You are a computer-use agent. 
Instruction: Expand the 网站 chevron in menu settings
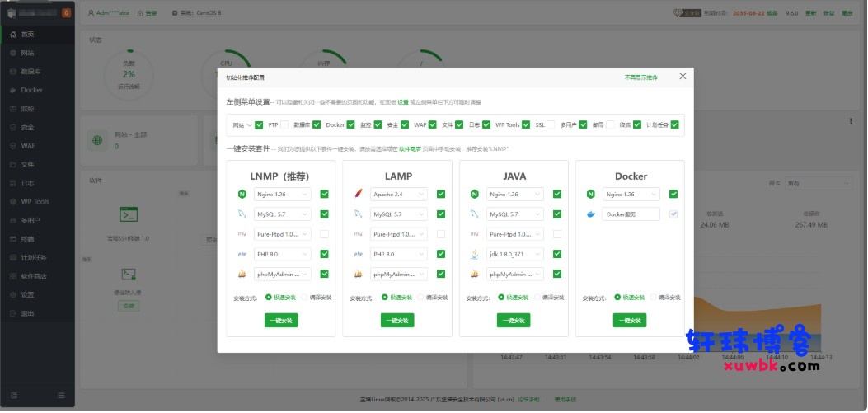click(250, 125)
